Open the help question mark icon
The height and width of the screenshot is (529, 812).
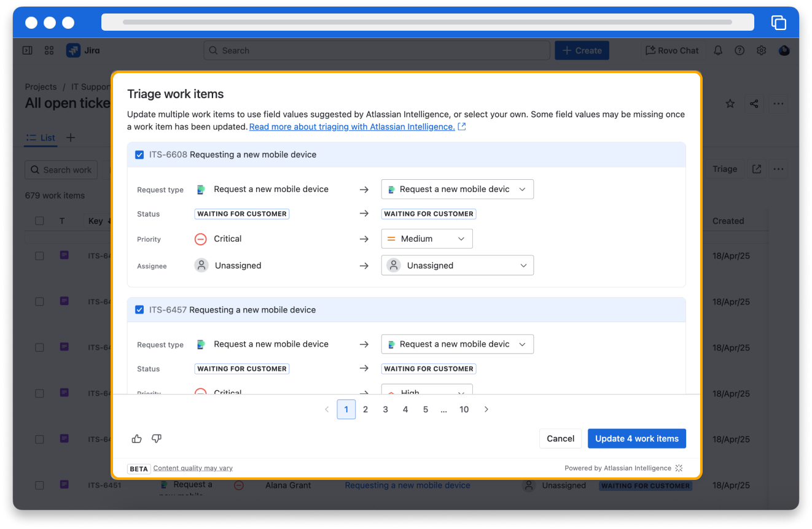740,50
